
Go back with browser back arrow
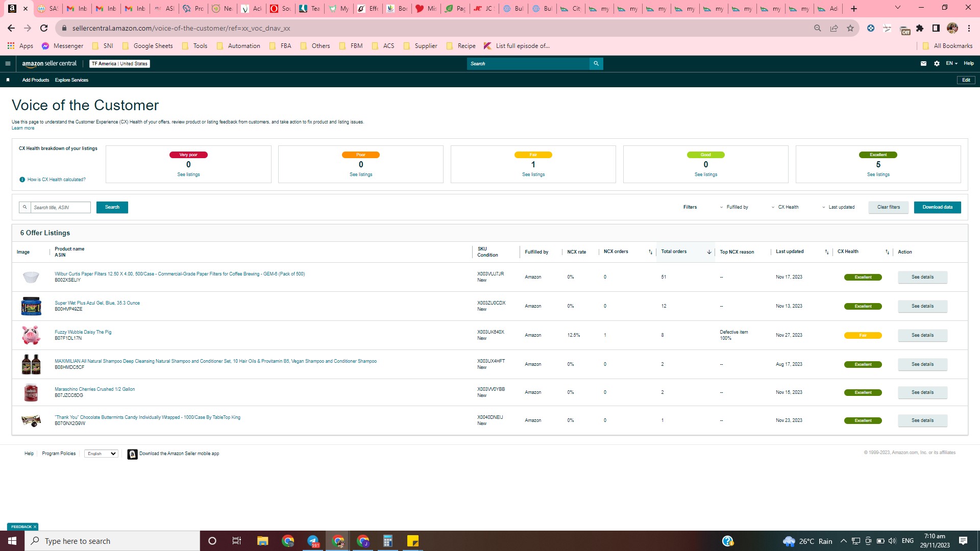11,28
